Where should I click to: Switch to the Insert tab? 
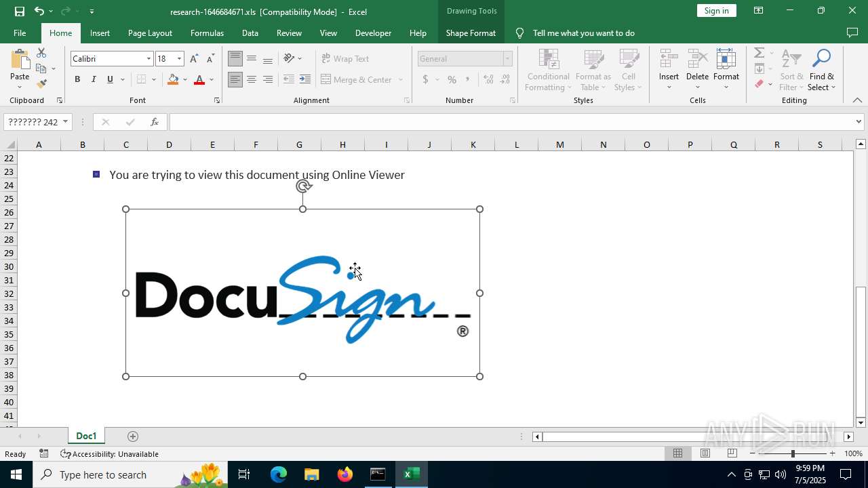click(100, 33)
